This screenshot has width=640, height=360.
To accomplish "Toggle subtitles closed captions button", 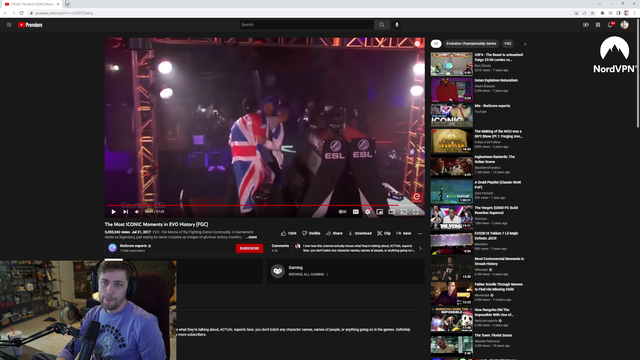I will tap(356, 211).
